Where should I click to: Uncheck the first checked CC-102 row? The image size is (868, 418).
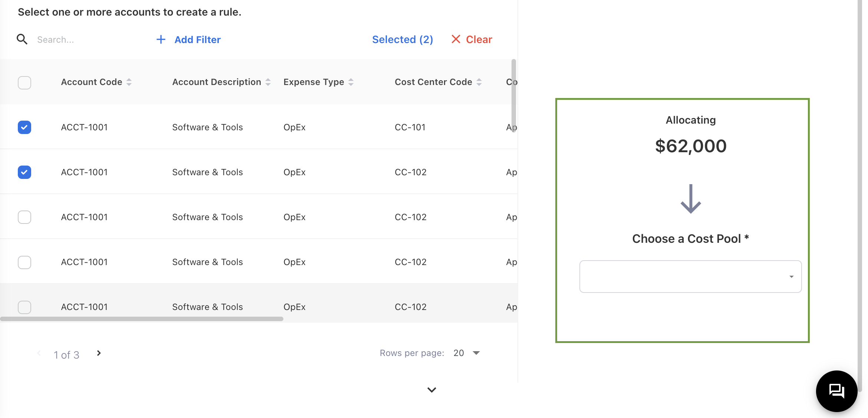(24, 172)
